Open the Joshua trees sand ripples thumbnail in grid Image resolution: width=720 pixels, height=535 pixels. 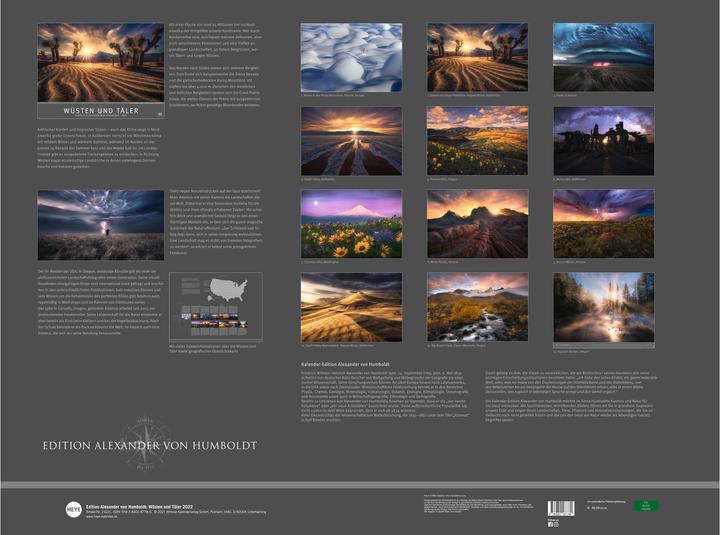click(478, 57)
